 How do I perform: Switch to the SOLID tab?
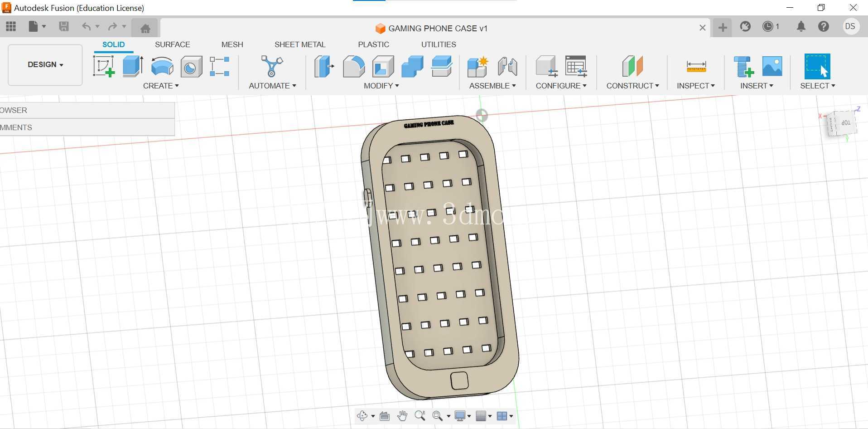point(113,44)
